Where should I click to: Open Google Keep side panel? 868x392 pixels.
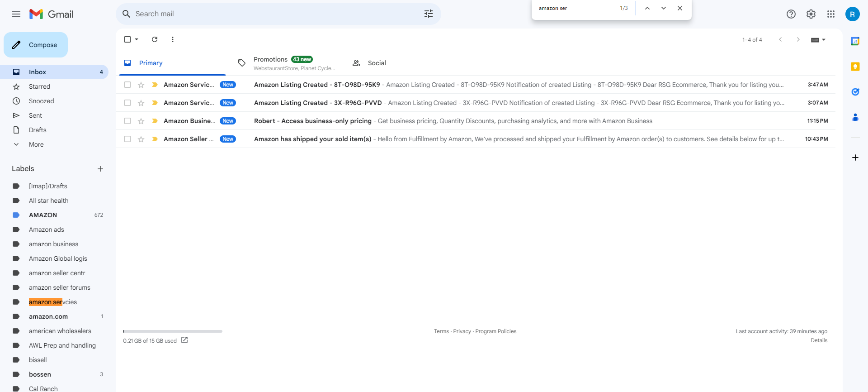tap(855, 67)
